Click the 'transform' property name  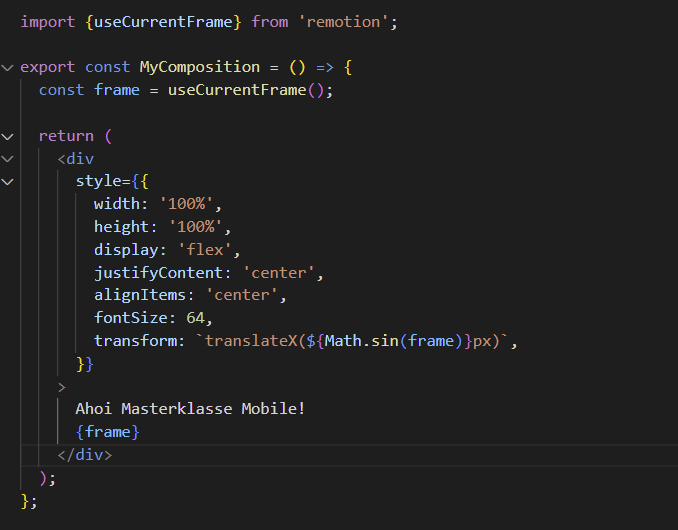[x=135, y=341]
